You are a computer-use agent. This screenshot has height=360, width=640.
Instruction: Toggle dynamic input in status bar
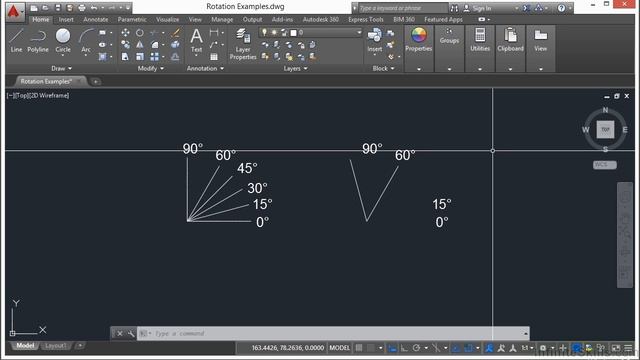coord(392,348)
